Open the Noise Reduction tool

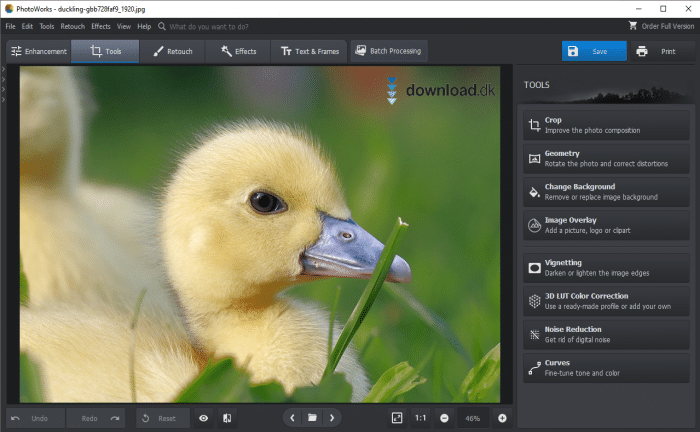pyautogui.click(x=606, y=334)
